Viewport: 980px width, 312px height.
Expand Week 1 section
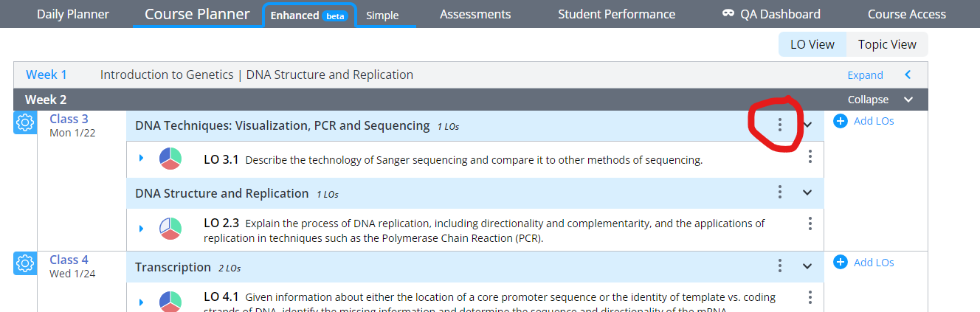[865, 75]
